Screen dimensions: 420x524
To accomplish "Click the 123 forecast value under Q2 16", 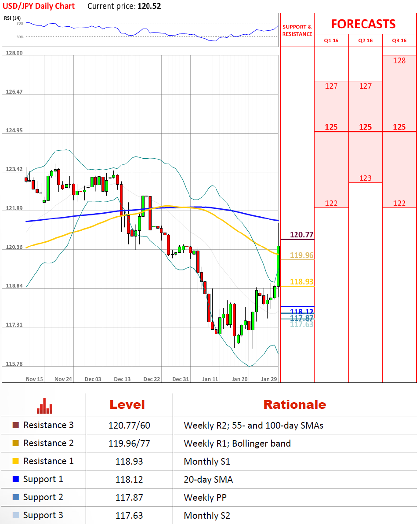I will (x=365, y=178).
